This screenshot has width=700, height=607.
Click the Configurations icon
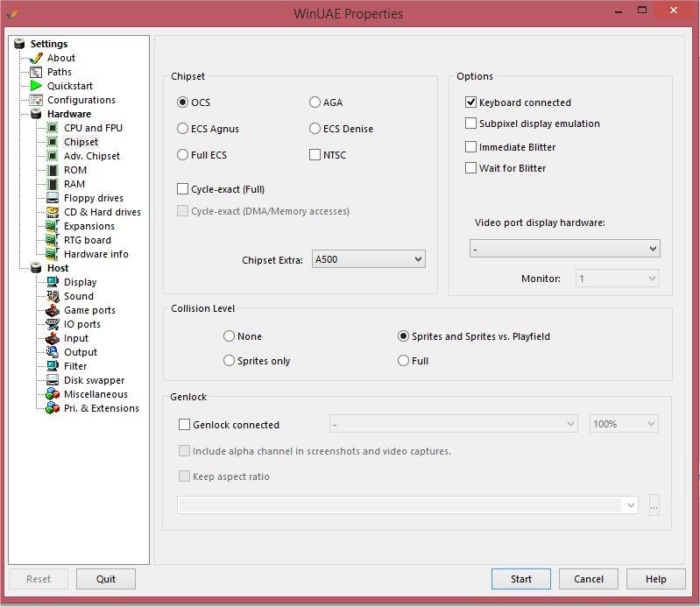pyautogui.click(x=36, y=100)
